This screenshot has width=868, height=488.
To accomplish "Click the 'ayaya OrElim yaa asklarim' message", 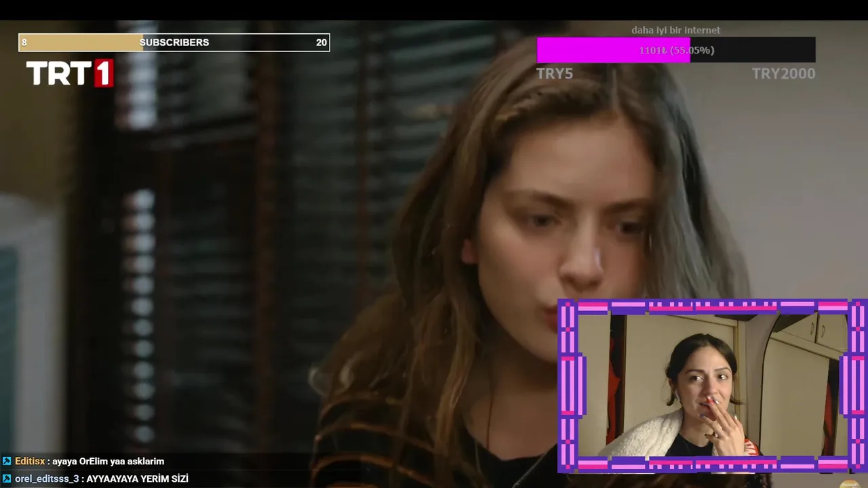I will [108, 461].
